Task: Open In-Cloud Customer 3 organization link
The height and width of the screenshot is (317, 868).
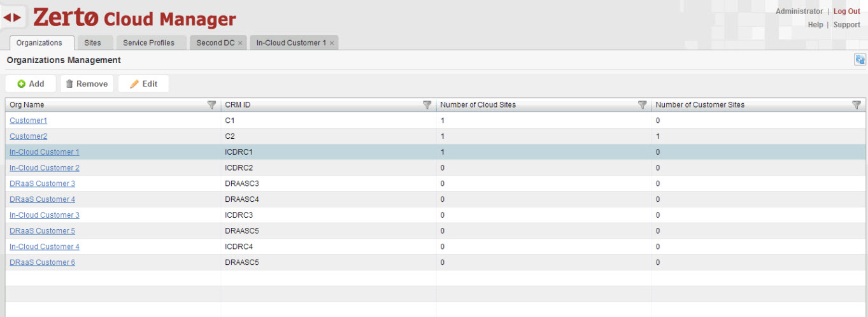Action: click(45, 215)
